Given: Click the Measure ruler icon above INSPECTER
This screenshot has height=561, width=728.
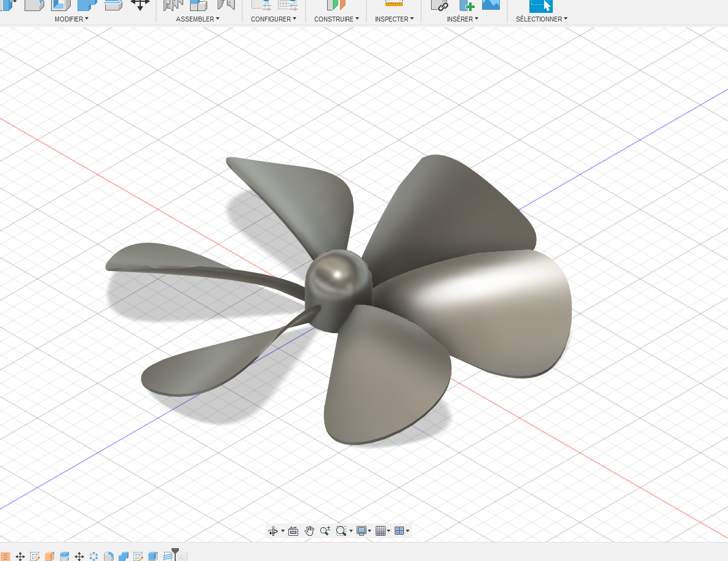Looking at the screenshot, I should [x=394, y=4].
